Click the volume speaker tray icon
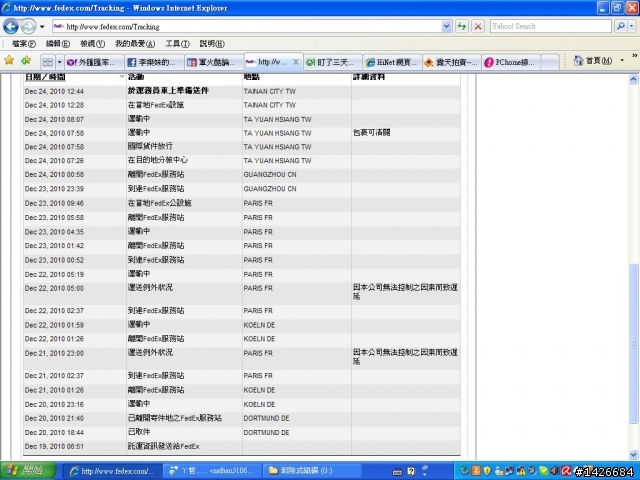The width and height of the screenshot is (640, 480). (x=555, y=471)
